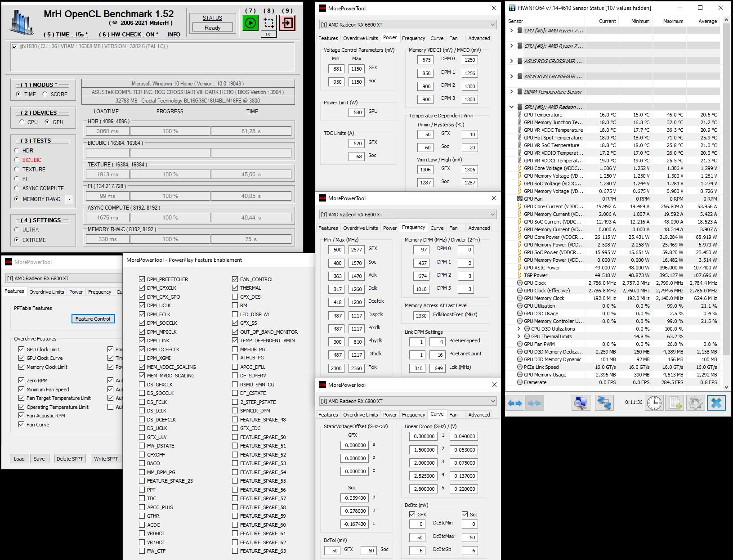
Task: Click lightning icon beside GPU Core Voltage
Action: pyautogui.click(x=519, y=168)
